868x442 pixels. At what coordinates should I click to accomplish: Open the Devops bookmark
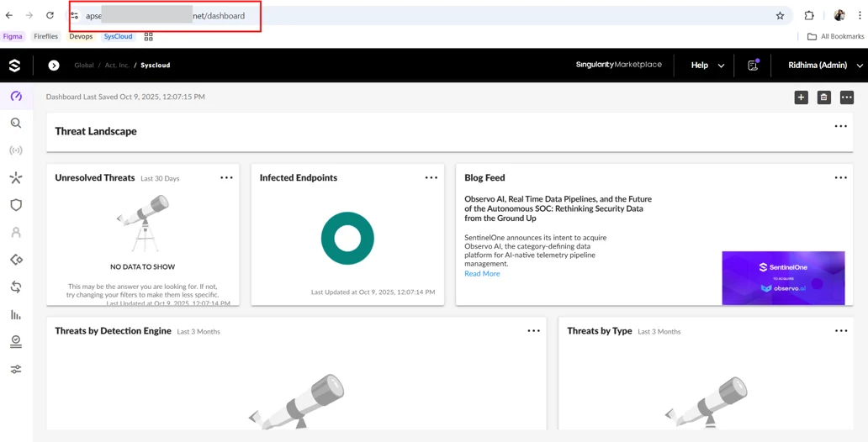tap(81, 36)
